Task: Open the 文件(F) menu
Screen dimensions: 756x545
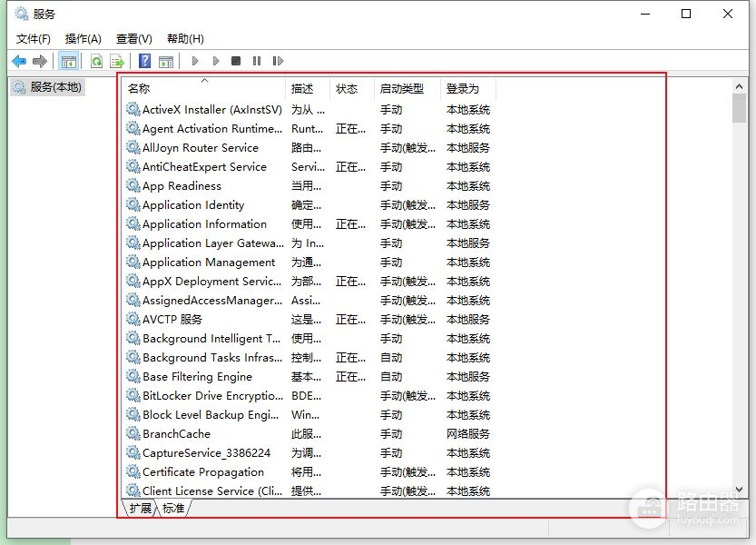Action: (x=34, y=38)
